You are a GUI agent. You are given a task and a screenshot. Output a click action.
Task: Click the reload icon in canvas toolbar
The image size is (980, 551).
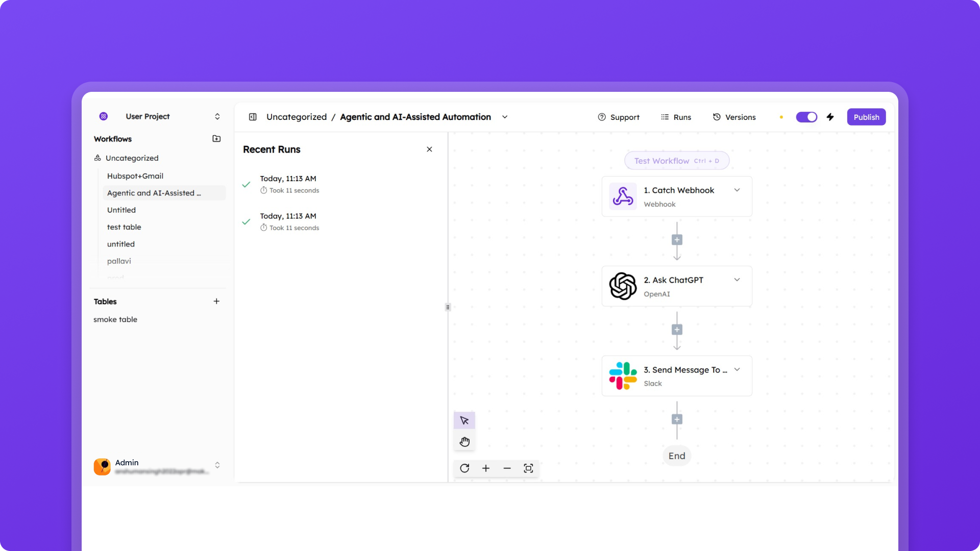point(464,468)
